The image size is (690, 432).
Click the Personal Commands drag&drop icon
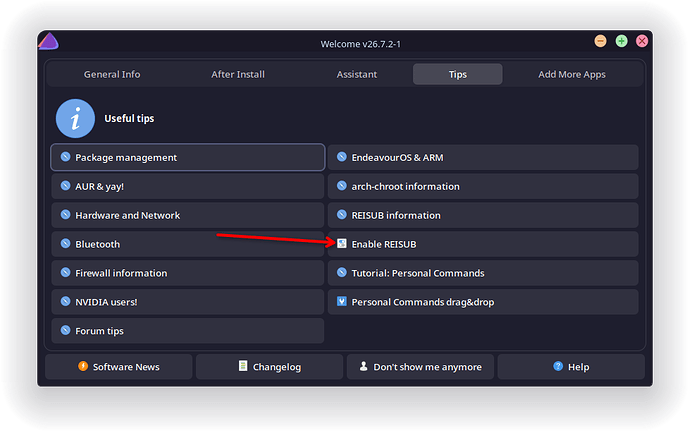tap(342, 301)
